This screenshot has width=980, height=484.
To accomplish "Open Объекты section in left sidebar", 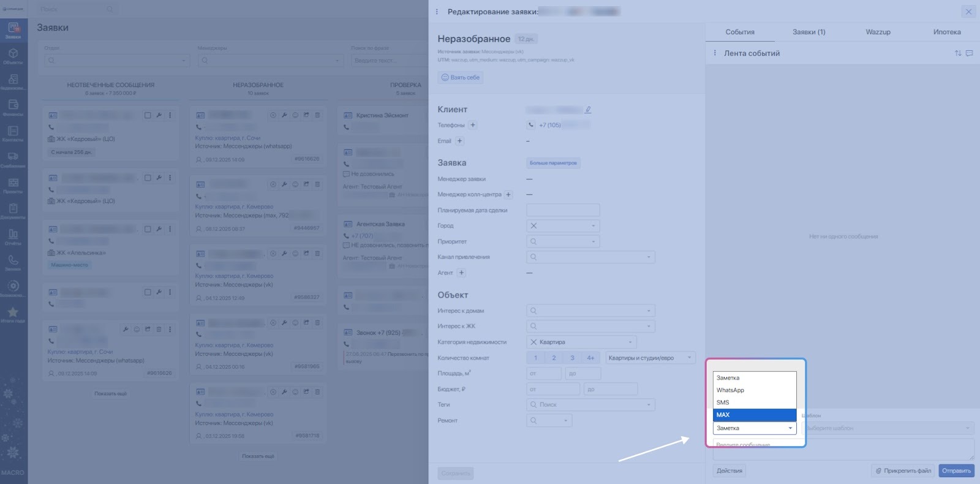I will [x=13, y=56].
